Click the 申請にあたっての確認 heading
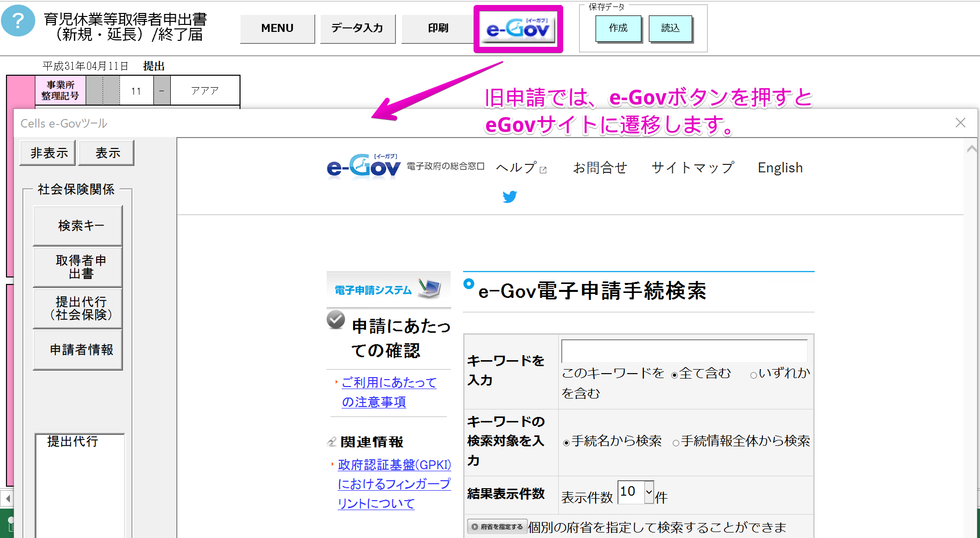This screenshot has width=980, height=538. coord(401,338)
